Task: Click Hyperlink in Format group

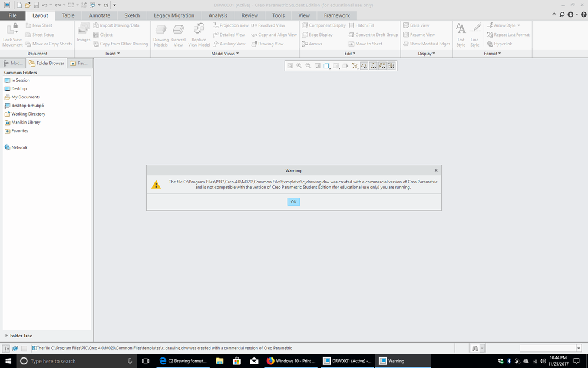Action: (x=500, y=44)
